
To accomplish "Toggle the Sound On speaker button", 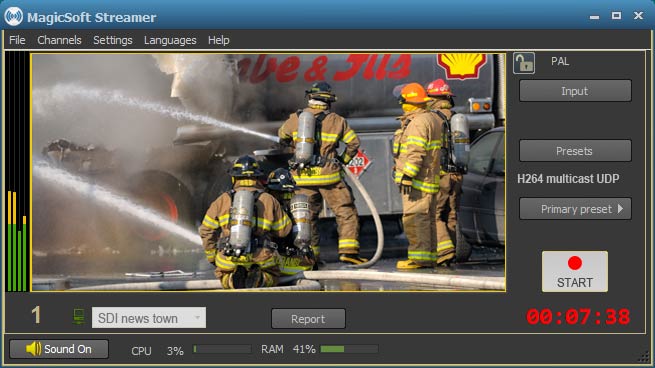I will pyautogui.click(x=59, y=349).
